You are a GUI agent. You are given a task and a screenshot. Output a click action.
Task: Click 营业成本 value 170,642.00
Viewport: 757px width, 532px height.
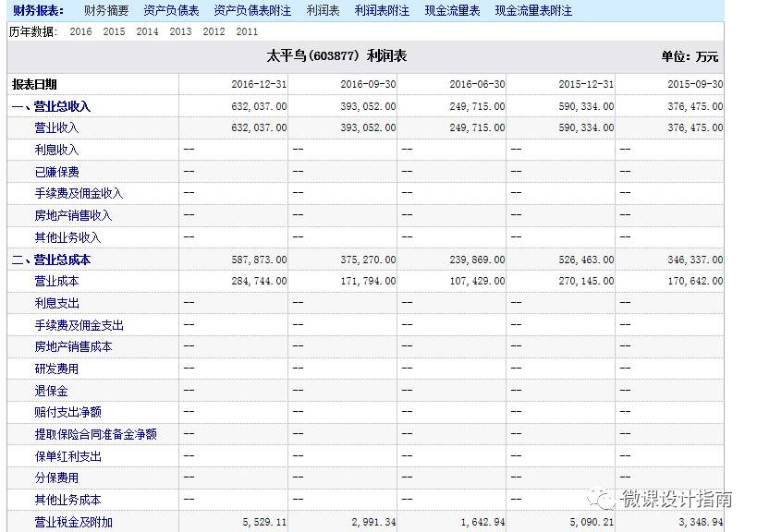(695, 281)
